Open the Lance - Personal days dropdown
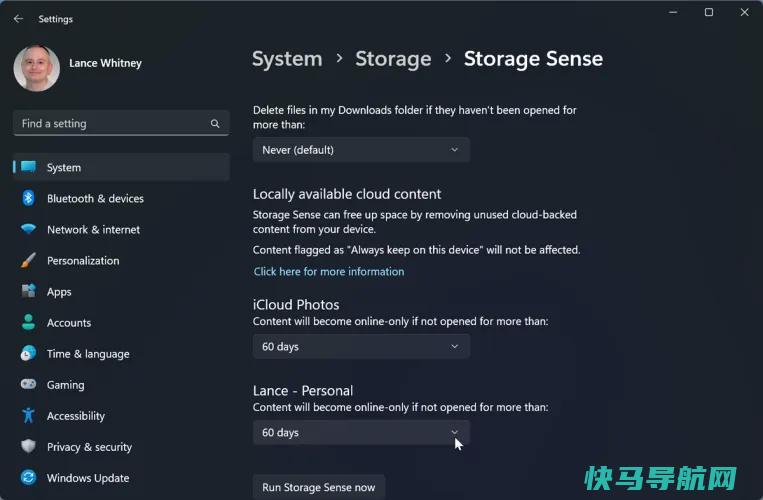The image size is (763, 500). click(361, 432)
